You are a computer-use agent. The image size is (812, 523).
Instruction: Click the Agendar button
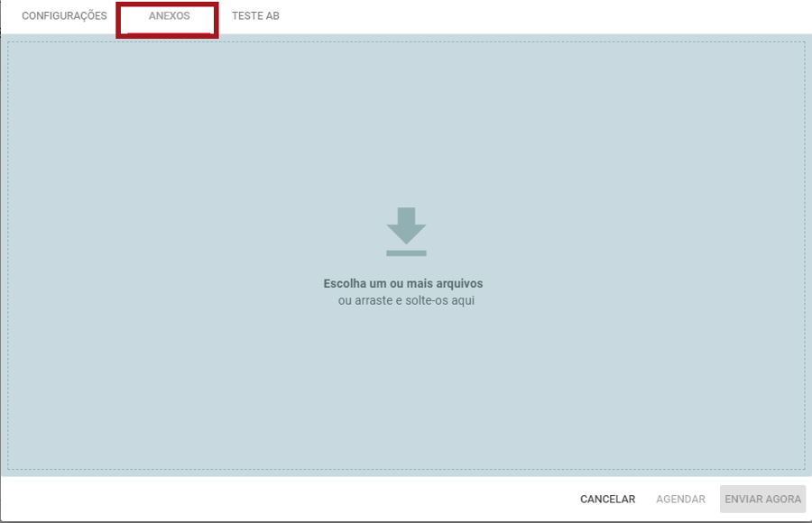680,499
